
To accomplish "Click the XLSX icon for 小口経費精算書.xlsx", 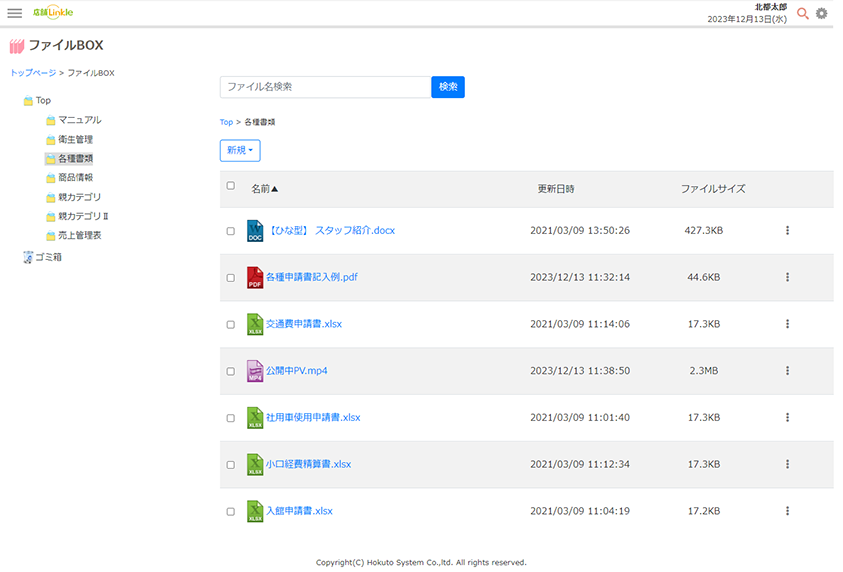I will [255, 464].
